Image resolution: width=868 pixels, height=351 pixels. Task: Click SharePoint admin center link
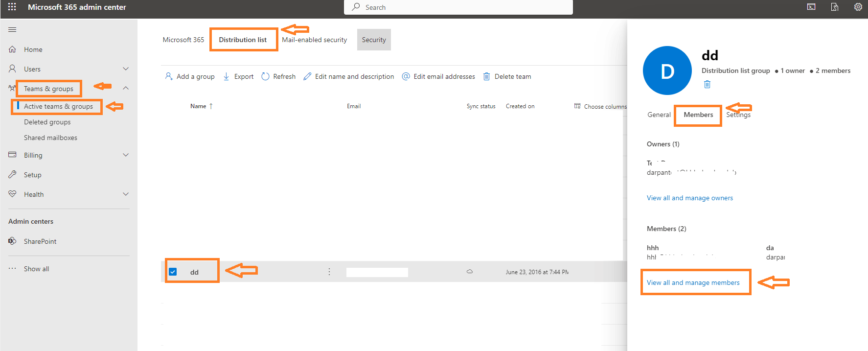pyautogui.click(x=40, y=241)
